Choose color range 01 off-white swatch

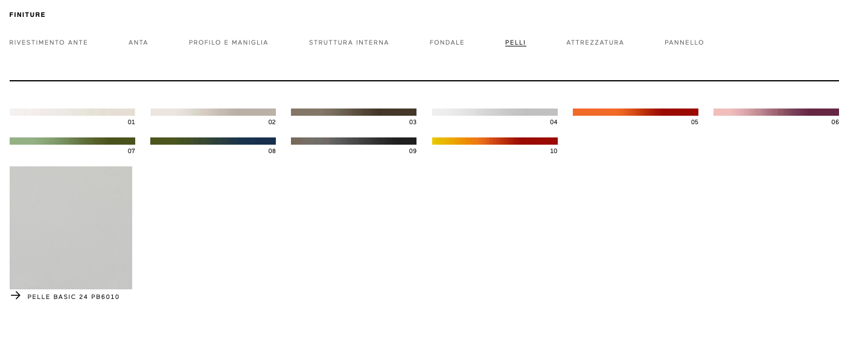(x=72, y=112)
